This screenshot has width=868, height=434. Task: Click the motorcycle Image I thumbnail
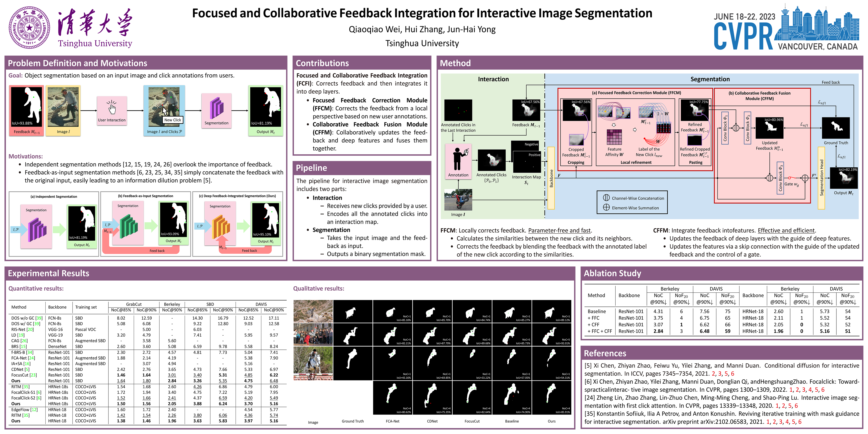[458, 200]
